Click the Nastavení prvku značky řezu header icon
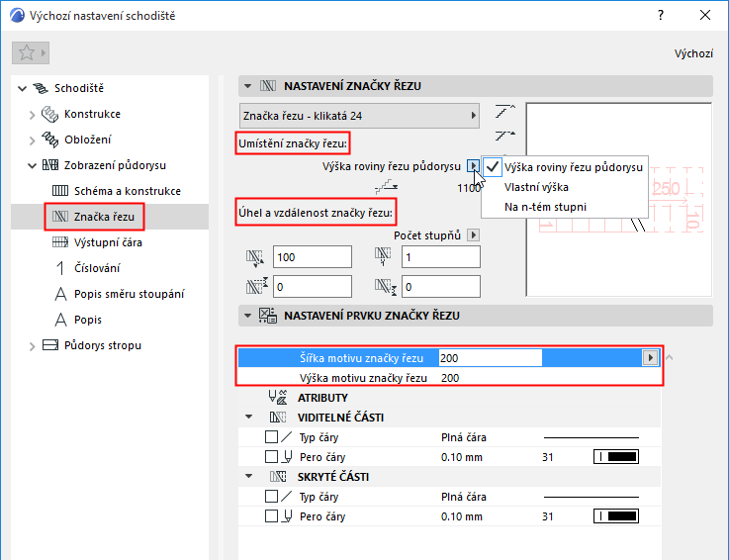 point(268,316)
